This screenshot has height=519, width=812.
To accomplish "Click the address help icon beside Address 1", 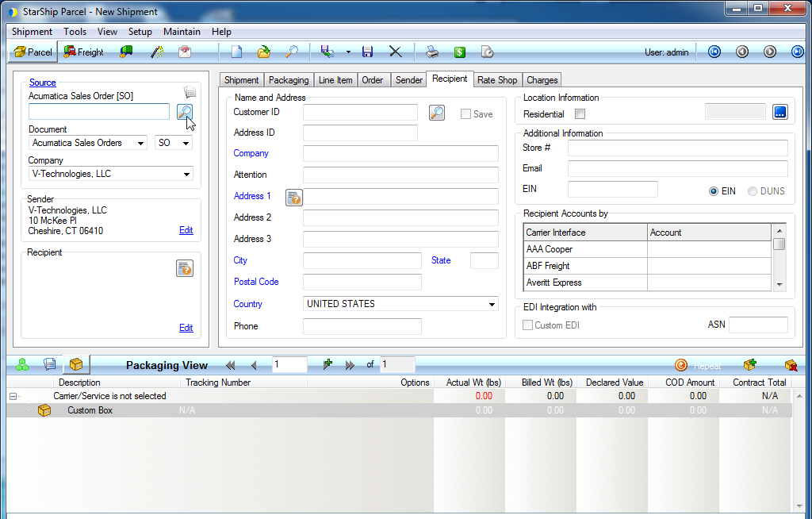I will pyautogui.click(x=294, y=197).
